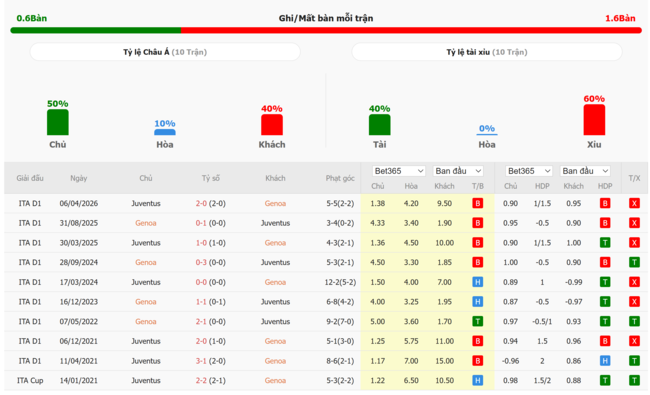The image size is (650, 395).
Task: Click the corner value 12-2(5-2)
Action: pyautogui.click(x=340, y=282)
